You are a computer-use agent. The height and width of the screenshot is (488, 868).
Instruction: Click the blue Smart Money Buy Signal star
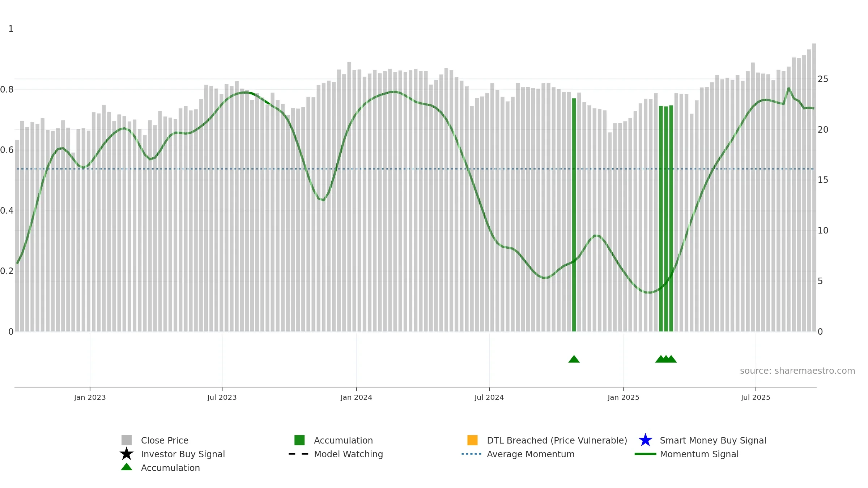tap(645, 440)
